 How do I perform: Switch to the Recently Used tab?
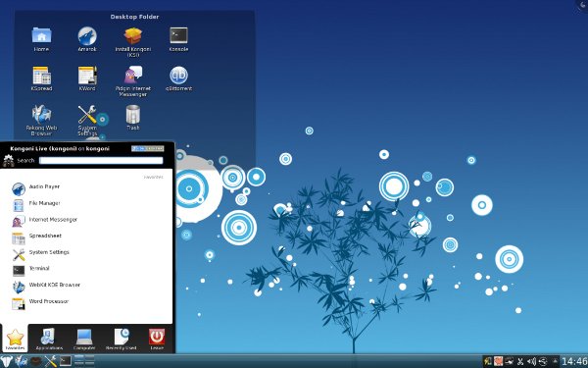(x=121, y=340)
